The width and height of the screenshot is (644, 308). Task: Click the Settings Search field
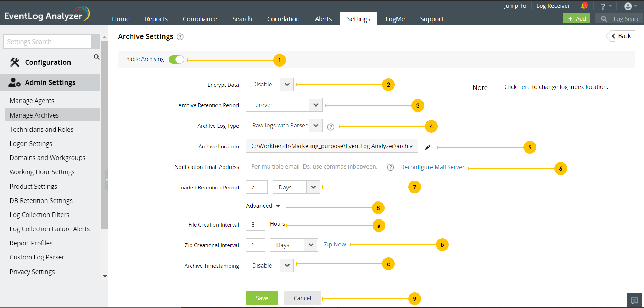(x=47, y=41)
